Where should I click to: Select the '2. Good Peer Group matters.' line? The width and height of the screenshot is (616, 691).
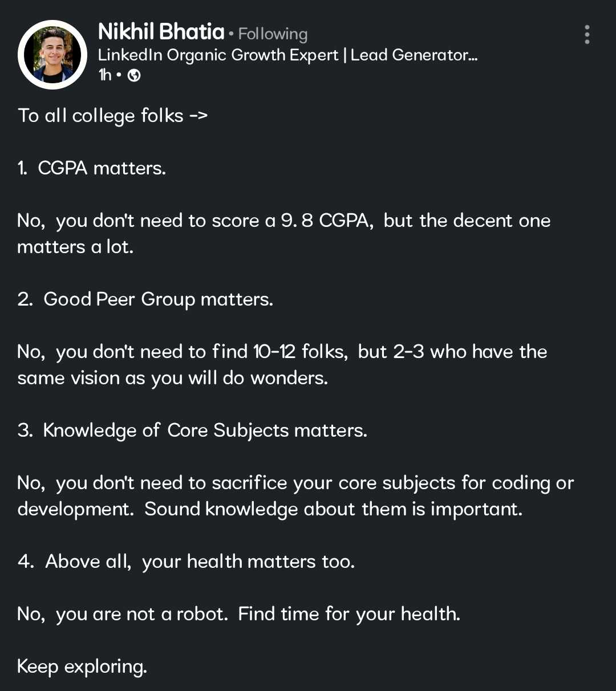(x=145, y=299)
